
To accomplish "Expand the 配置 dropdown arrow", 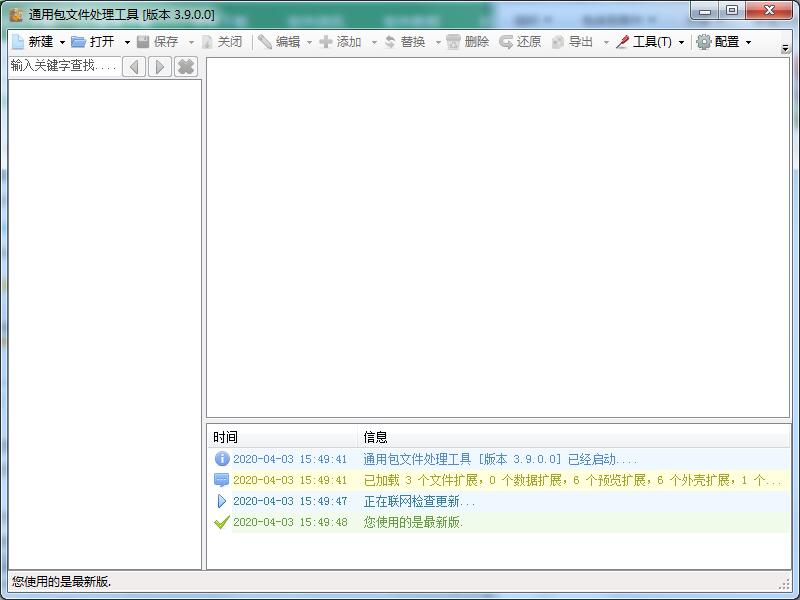I will 748,42.
